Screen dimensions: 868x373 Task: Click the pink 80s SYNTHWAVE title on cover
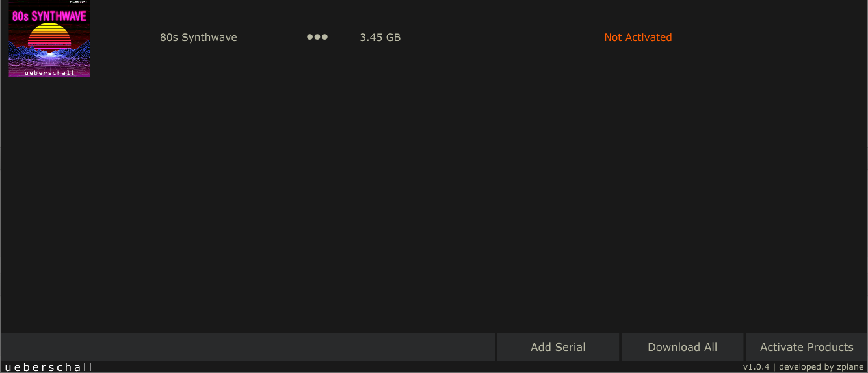(x=49, y=16)
